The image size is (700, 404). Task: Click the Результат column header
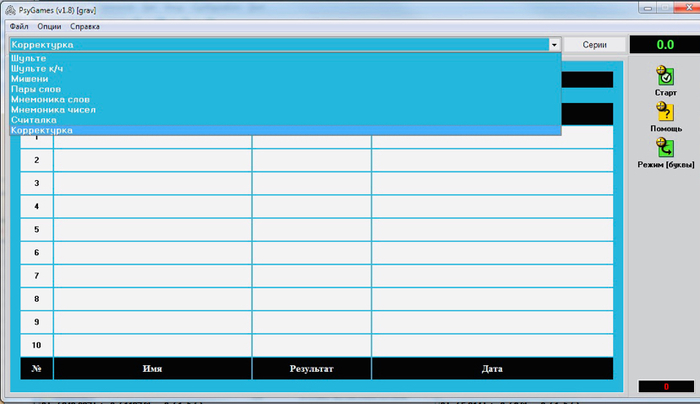(311, 369)
